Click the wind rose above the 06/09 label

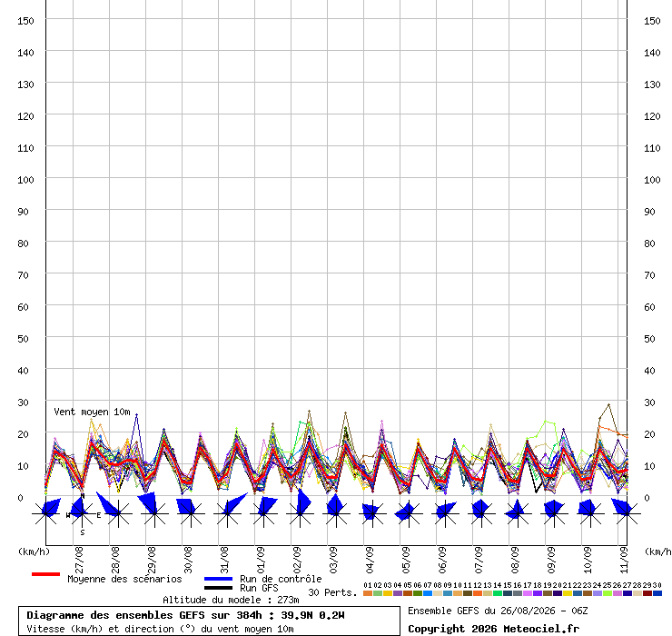(x=445, y=513)
